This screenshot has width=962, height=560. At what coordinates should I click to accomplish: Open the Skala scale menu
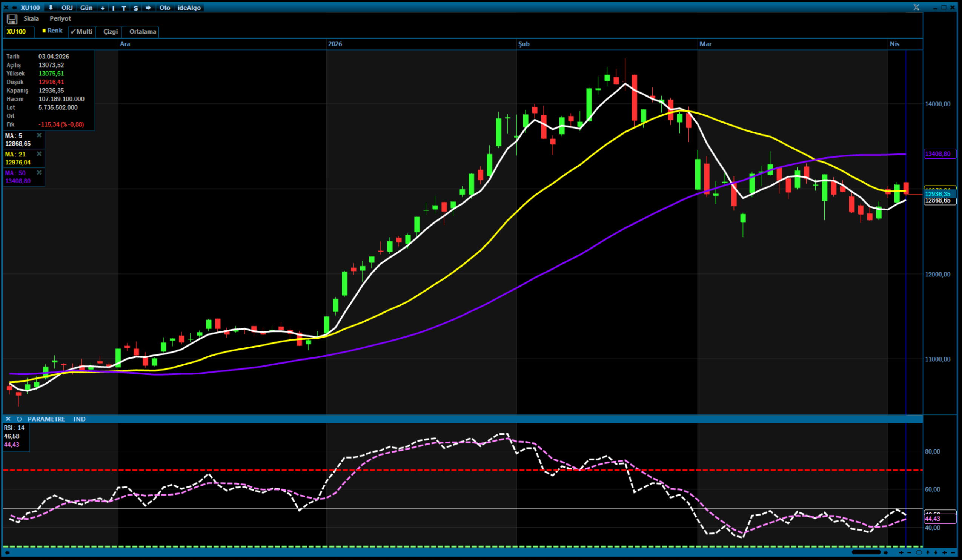click(32, 19)
